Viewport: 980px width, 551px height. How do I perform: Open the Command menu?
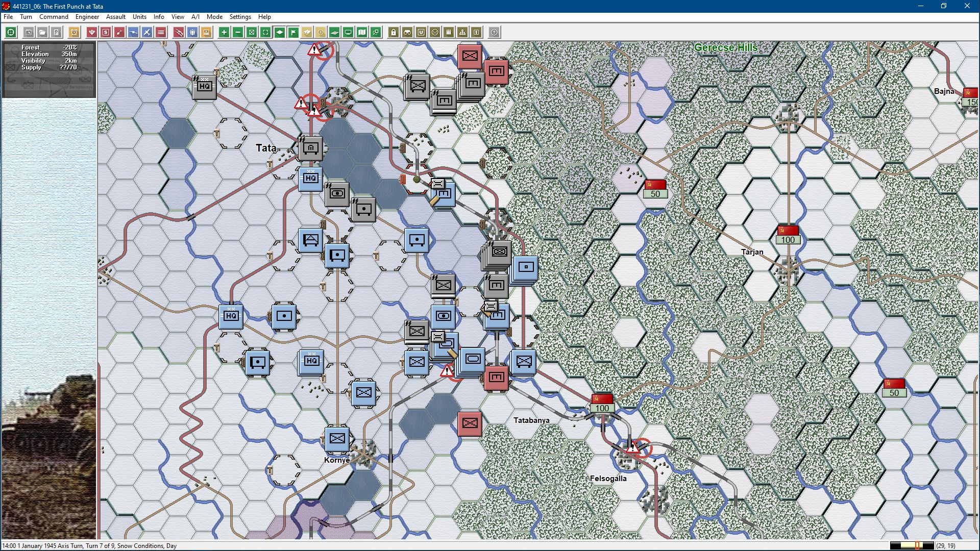click(x=54, y=17)
